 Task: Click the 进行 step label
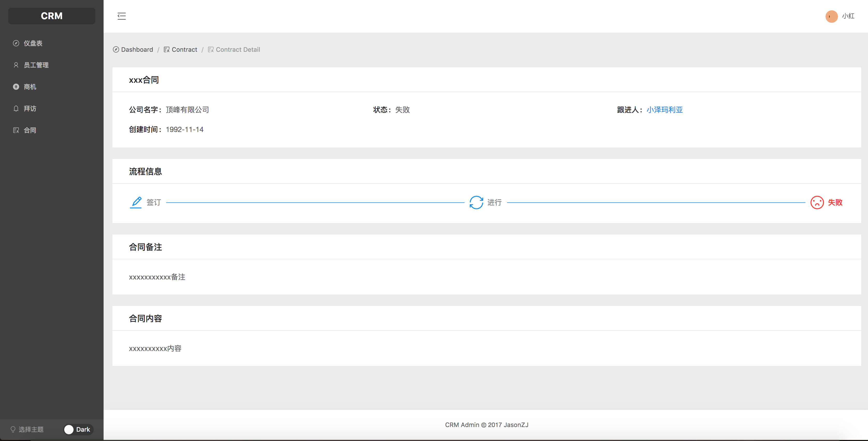click(x=494, y=202)
